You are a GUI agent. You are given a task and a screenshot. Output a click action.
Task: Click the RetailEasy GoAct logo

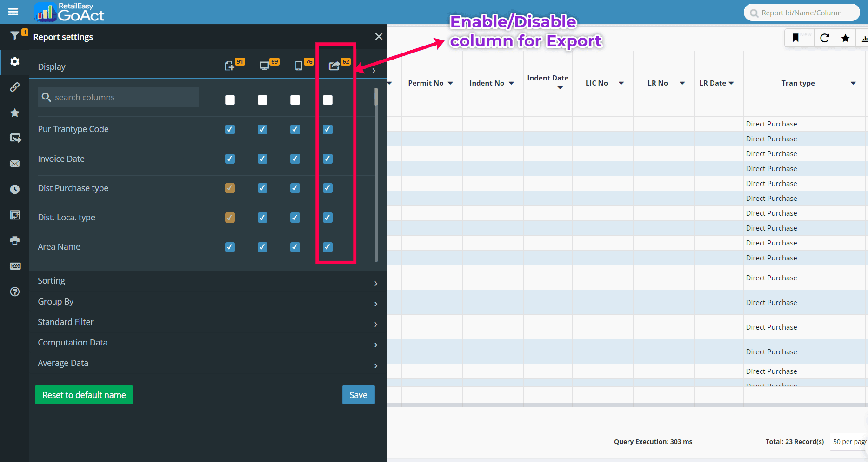point(70,12)
